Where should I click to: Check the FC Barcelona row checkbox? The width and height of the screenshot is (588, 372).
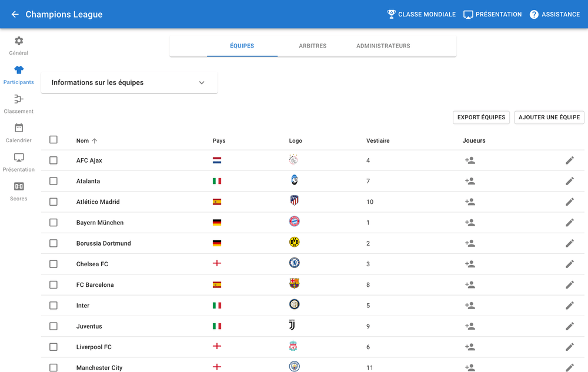point(54,284)
